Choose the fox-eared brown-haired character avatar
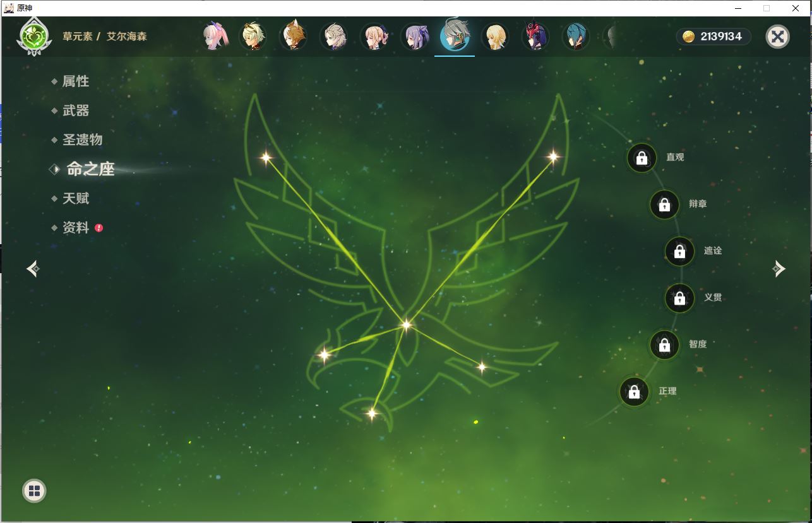 [x=293, y=37]
